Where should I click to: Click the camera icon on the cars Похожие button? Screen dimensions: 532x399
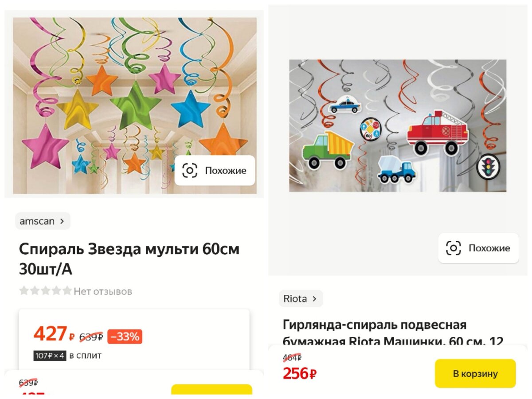coord(453,248)
